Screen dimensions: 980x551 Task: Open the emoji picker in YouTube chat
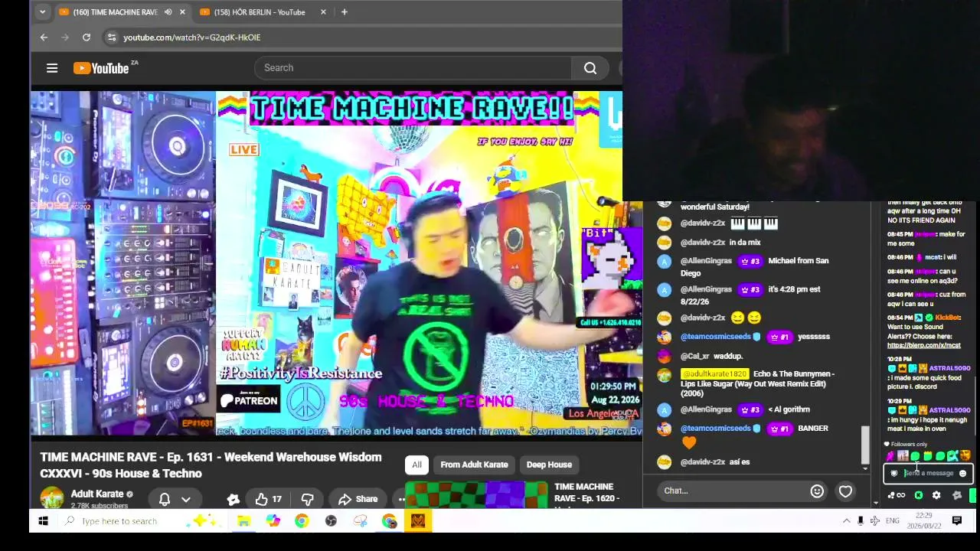817,491
